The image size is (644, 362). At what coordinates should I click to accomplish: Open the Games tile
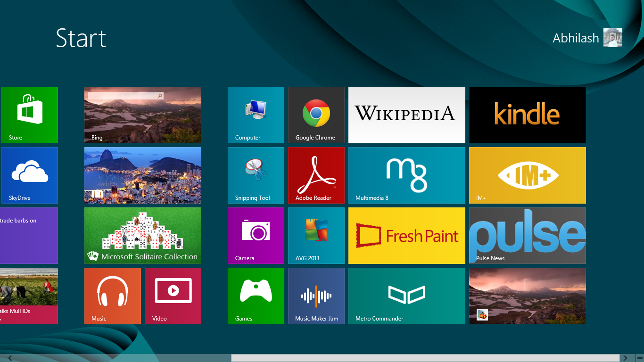click(x=256, y=296)
